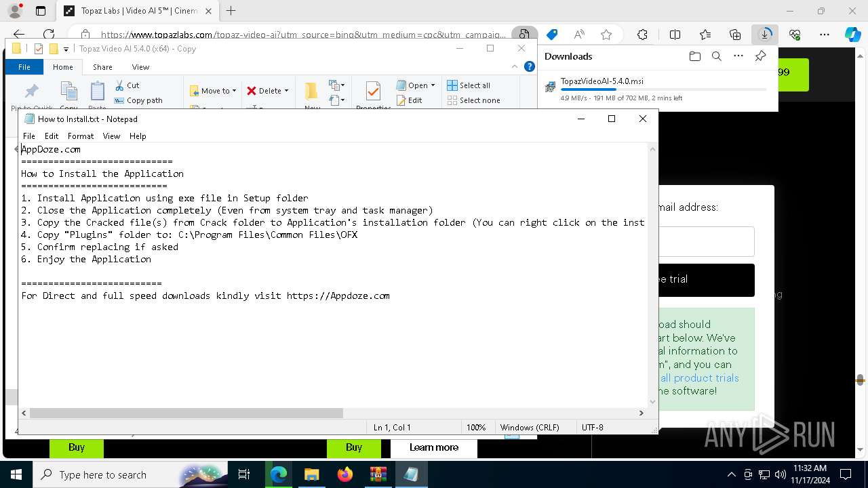The image size is (868, 488).
Task: Click Notepad horizontal scrollbar thumb
Action: click(x=186, y=413)
